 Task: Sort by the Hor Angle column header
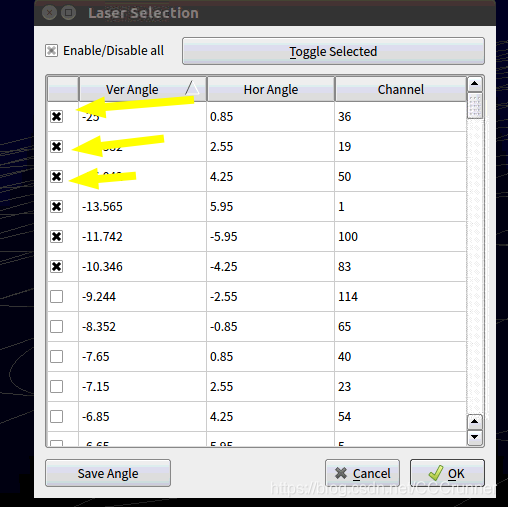click(x=271, y=89)
